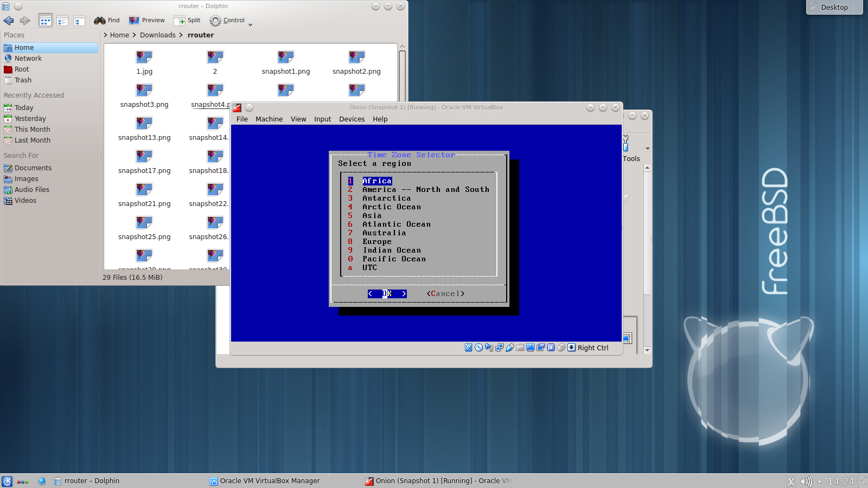868x488 pixels.
Task: Click the shared folders status icon
Action: click(520, 348)
